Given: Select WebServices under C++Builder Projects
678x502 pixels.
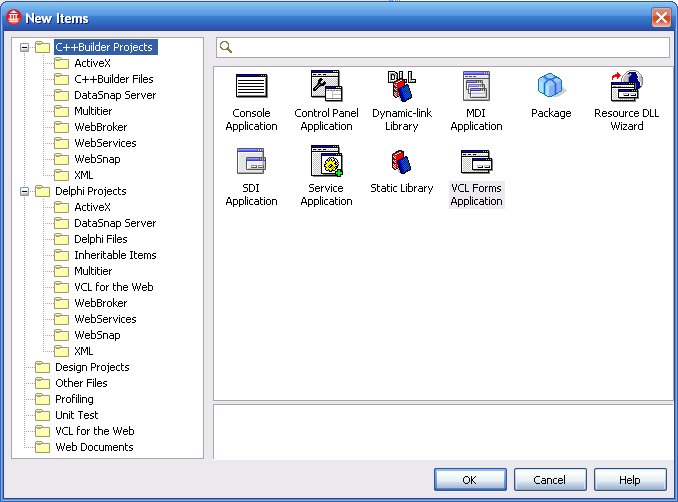Looking at the screenshot, I should coord(105,143).
